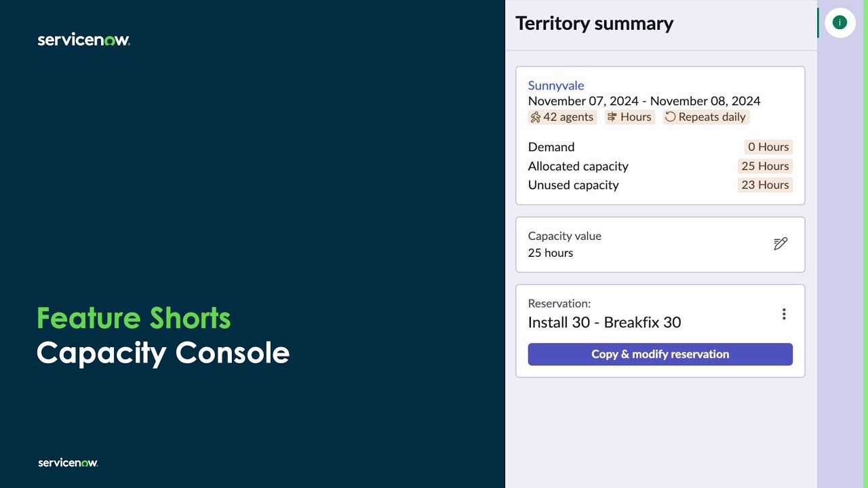This screenshot has height=488, width=868.
Task: Click the November 07 - November 08 date range
Action: (x=644, y=101)
